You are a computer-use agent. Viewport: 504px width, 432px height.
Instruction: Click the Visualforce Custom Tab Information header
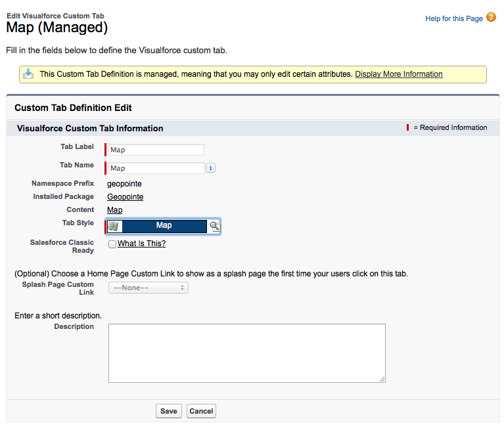(x=90, y=128)
